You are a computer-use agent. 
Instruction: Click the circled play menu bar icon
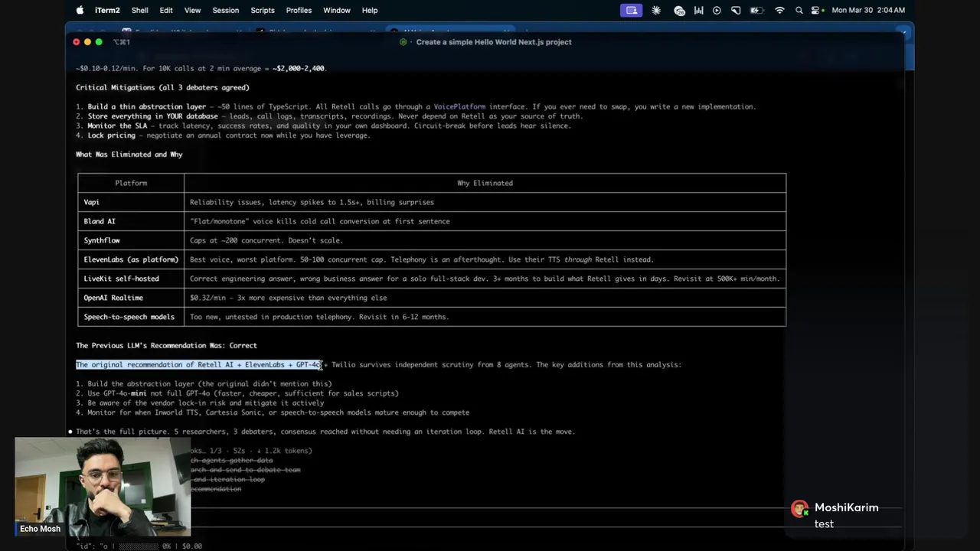pos(717,10)
